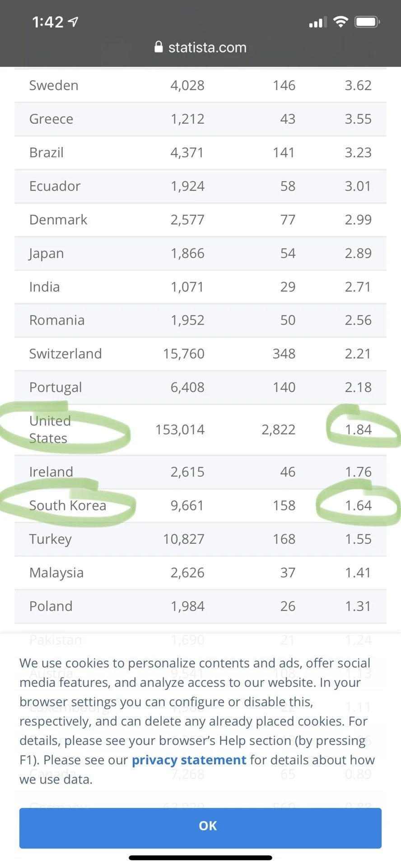
Task: Open the privacy statement link
Action: pyautogui.click(x=189, y=760)
